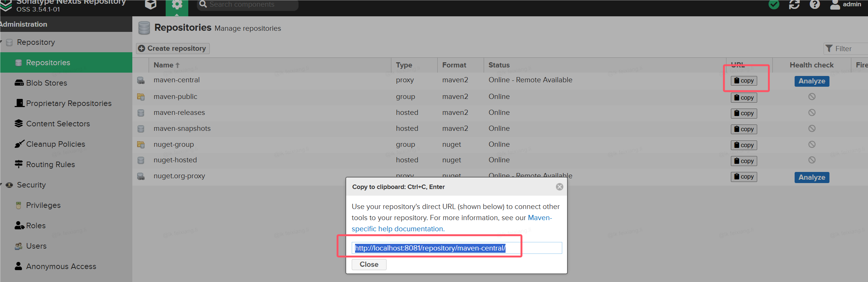
Task: Select Repositories in the sidebar
Action: point(66,63)
